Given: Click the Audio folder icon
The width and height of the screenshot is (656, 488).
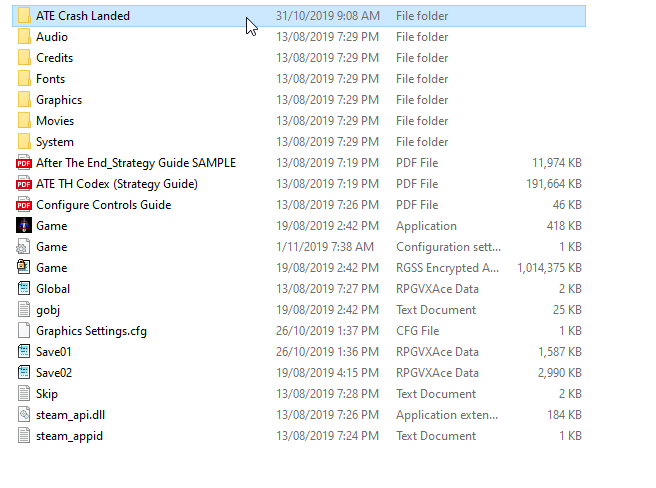Looking at the screenshot, I should 24,37.
